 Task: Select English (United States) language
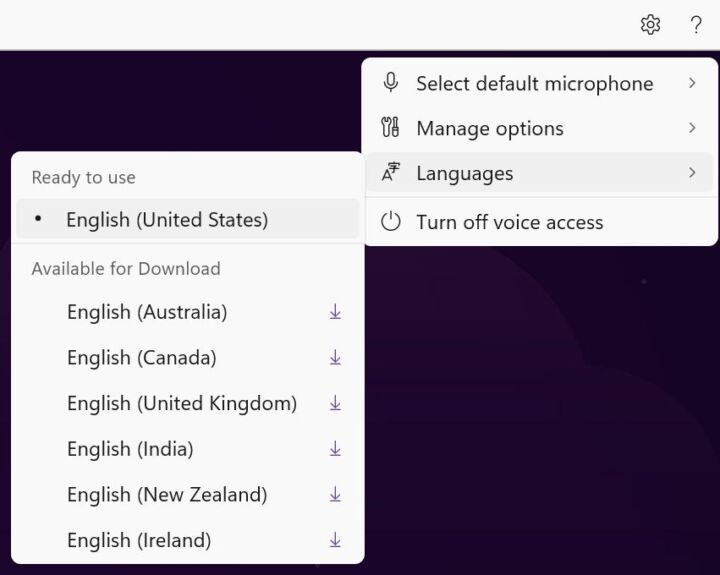pos(187,219)
